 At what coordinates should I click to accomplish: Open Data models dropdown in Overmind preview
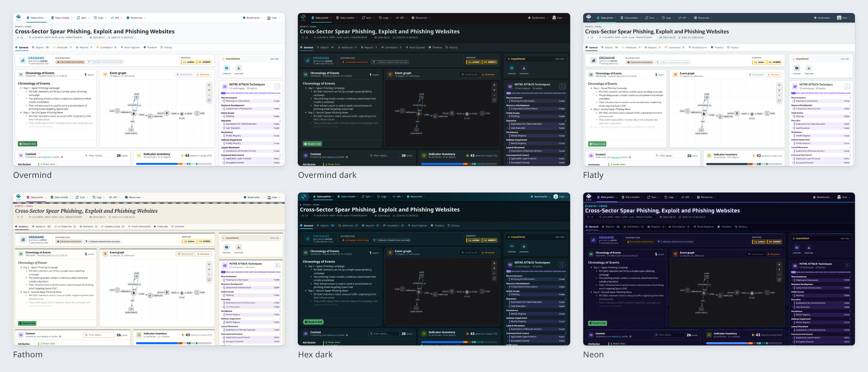pyautogui.click(x=62, y=18)
